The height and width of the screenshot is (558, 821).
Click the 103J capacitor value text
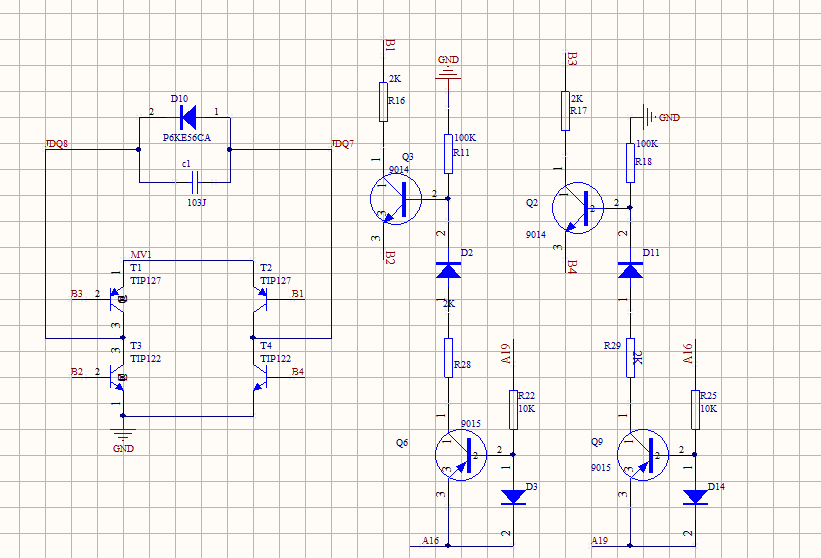[x=196, y=202]
